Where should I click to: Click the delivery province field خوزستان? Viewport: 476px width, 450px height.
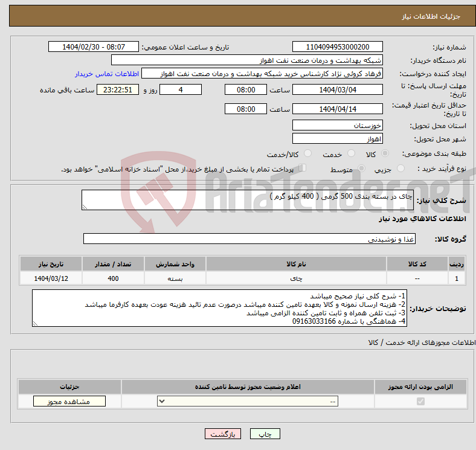coord(337,125)
